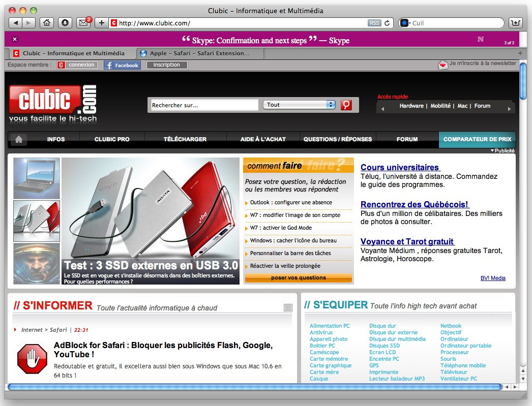Expand the Publicité disclosure triangle

(492, 151)
